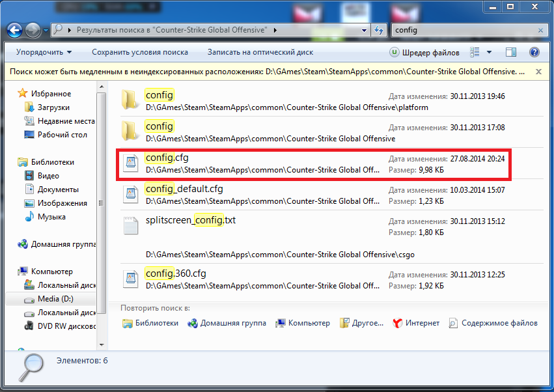The image size is (554, 392).
Task: Open Недавние места in navigation pane
Action: click(x=66, y=121)
